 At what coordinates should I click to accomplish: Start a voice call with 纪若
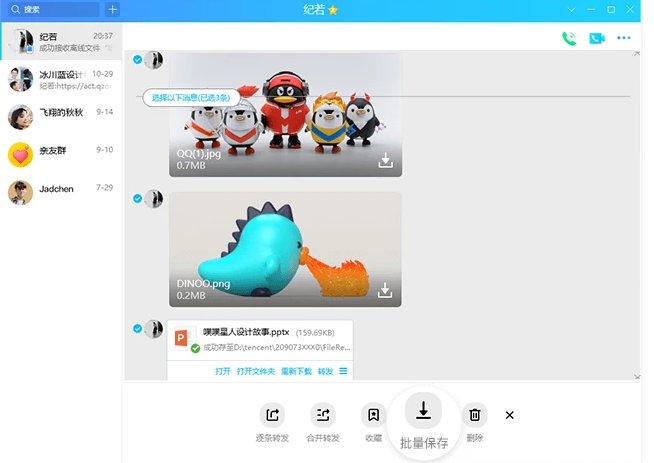point(569,38)
